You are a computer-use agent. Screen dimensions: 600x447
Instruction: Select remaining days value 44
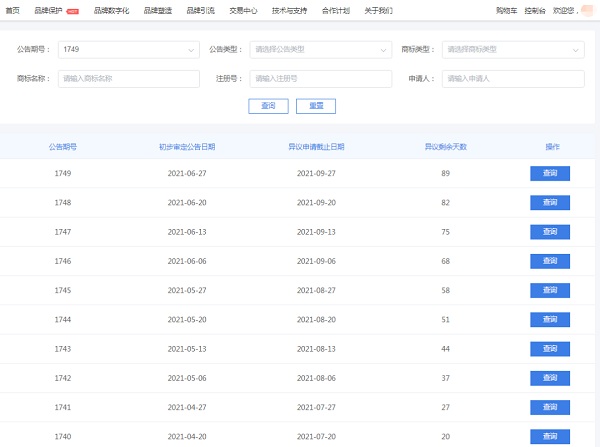(445, 349)
